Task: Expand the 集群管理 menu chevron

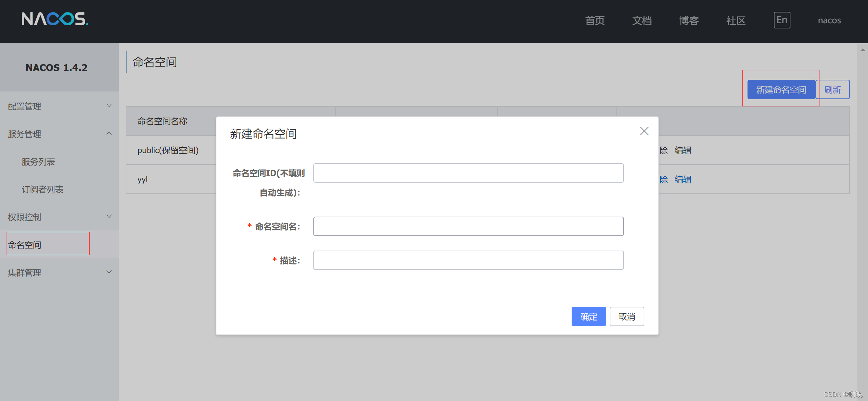Action: (x=109, y=272)
